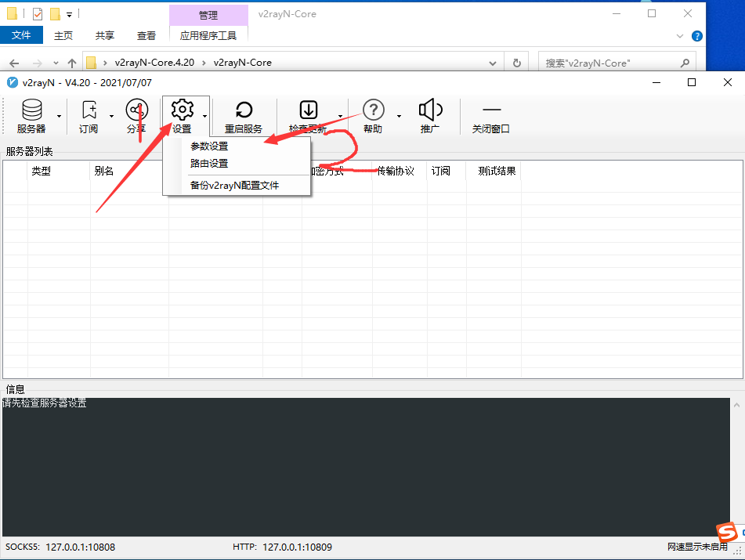Click the 类型 column header

[x=41, y=171]
